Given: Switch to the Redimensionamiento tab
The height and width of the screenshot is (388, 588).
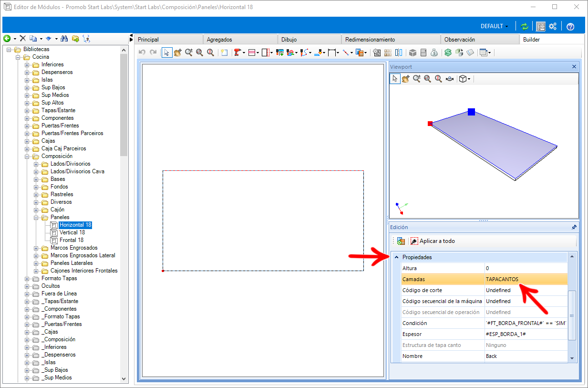Looking at the screenshot, I should pyautogui.click(x=391, y=40).
